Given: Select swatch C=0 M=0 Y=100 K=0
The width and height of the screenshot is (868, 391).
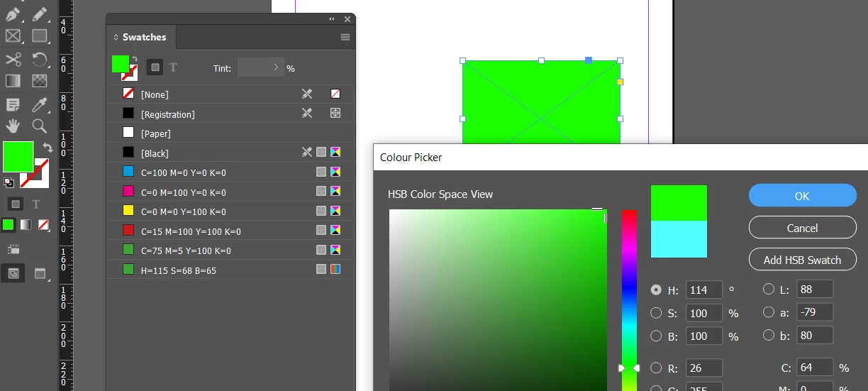Looking at the screenshot, I should pos(230,211).
